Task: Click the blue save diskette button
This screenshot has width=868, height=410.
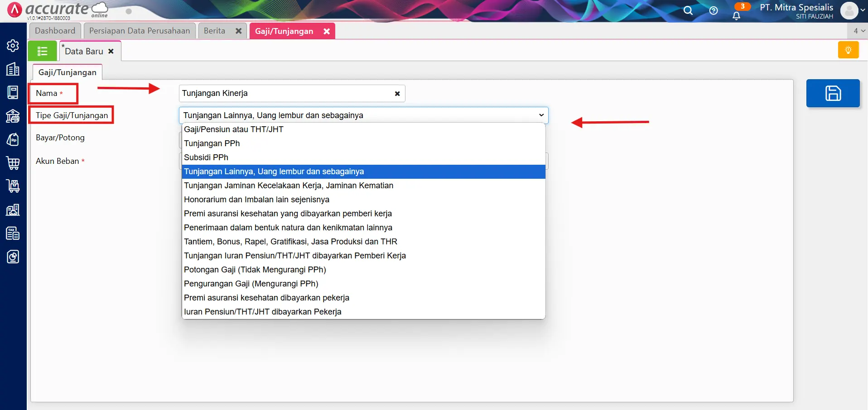Action: (x=833, y=93)
